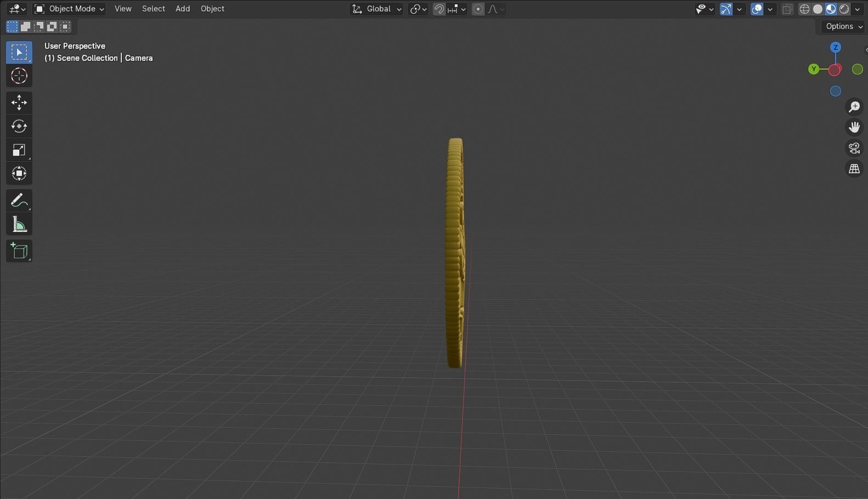The height and width of the screenshot is (499, 868).
Task: Switch to Rendered viewport shading
Action: coord(844,9)
